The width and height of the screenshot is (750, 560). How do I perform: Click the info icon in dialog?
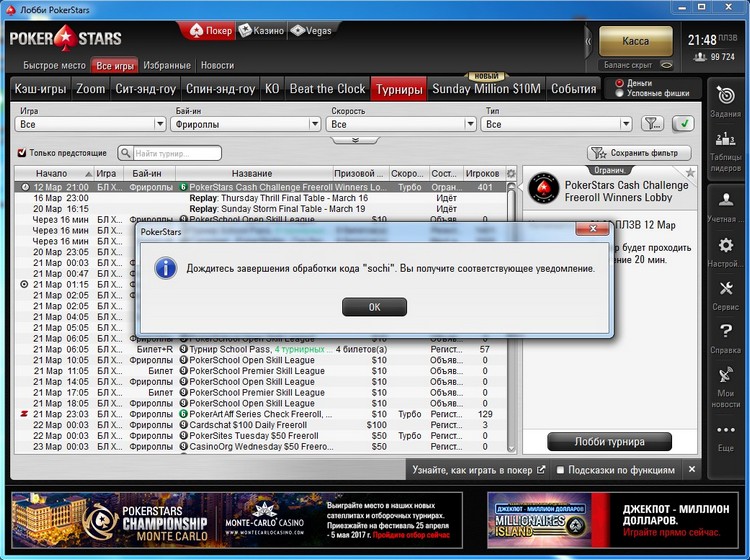click(x=165, y=268)
